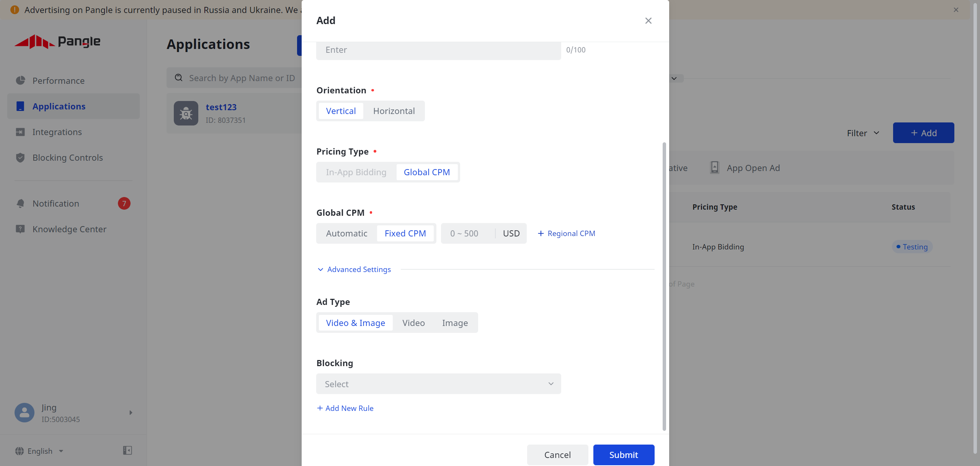The image size is (980, 466).
Task: Click the Notification bell icon
Action: pyautogui.click(x=20, y=204)
